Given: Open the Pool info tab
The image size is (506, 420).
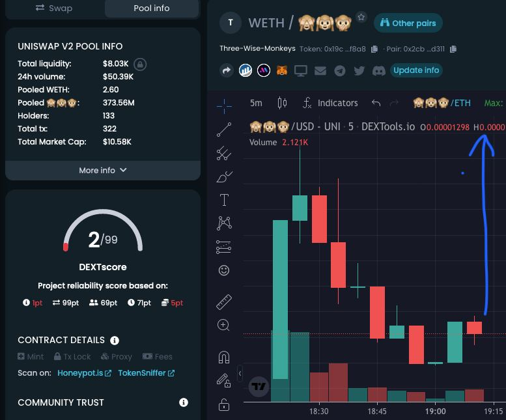Looking at the screenshot, I should (151, 8).
